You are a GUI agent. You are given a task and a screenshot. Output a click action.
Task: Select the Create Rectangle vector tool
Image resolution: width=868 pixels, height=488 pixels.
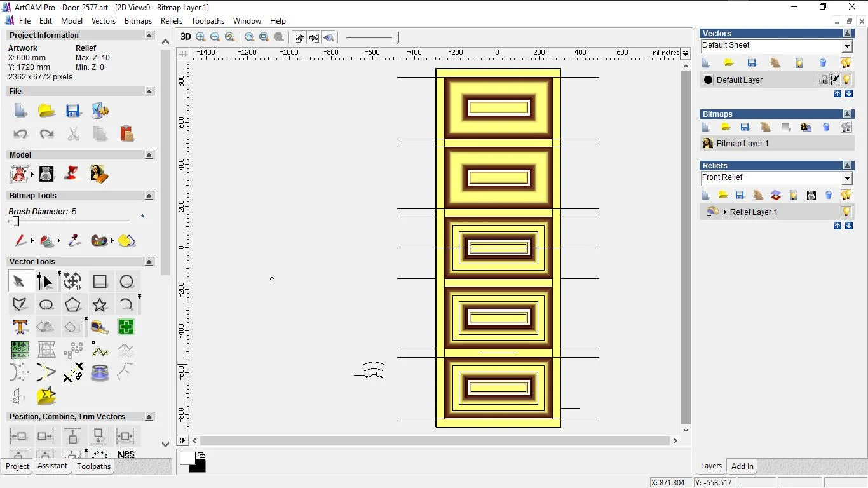pos(100,281)
